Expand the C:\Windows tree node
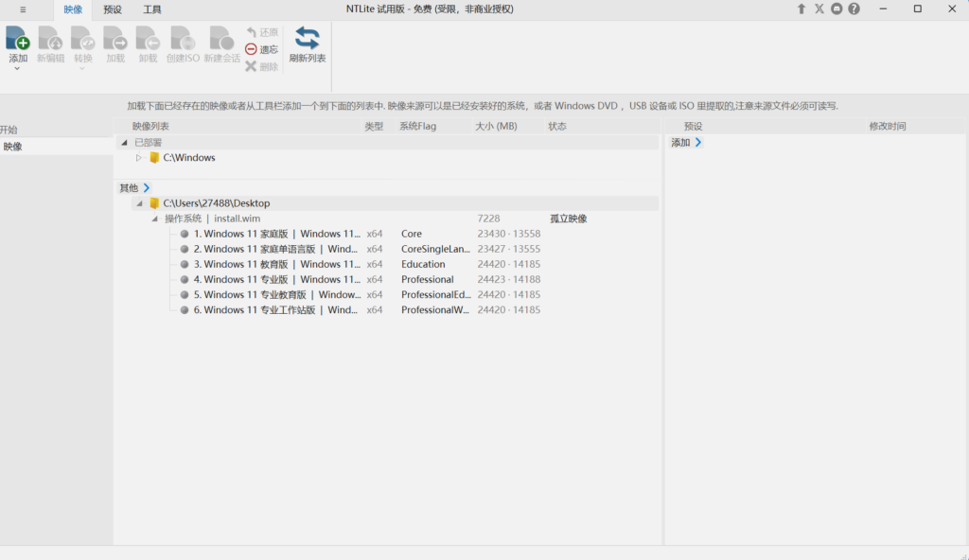 [138, 158]
